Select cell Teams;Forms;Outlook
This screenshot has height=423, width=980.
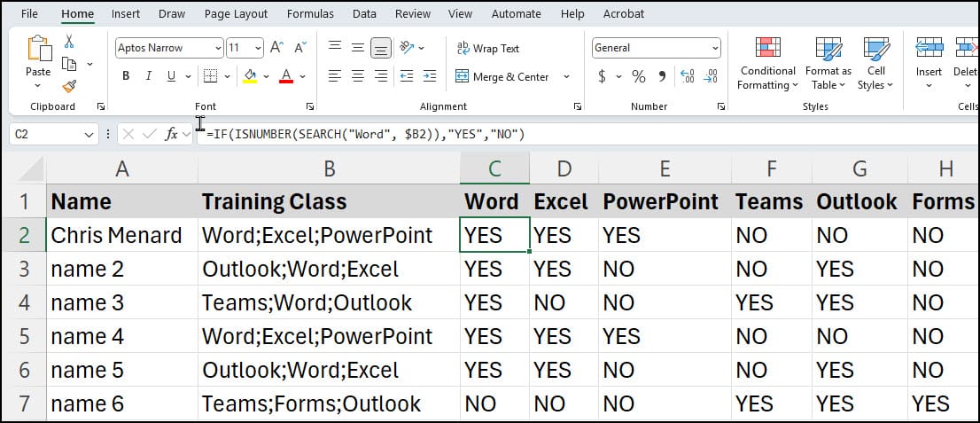(x=329, y=403)
